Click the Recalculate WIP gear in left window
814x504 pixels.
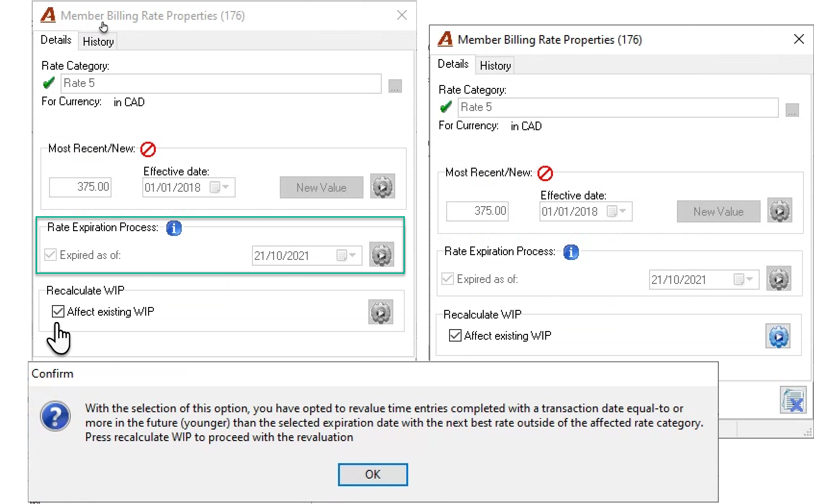(x=381, y=312)
